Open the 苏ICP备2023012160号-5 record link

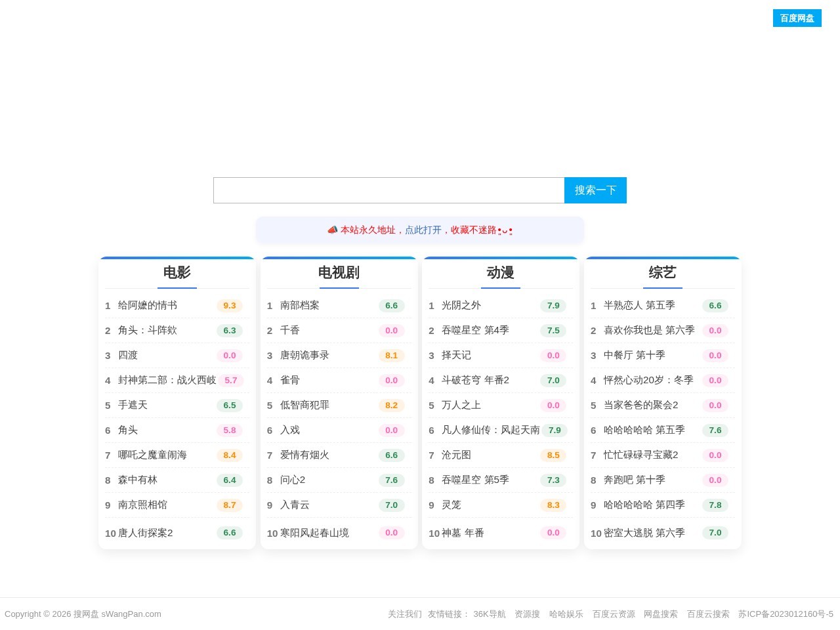point(786,614)
